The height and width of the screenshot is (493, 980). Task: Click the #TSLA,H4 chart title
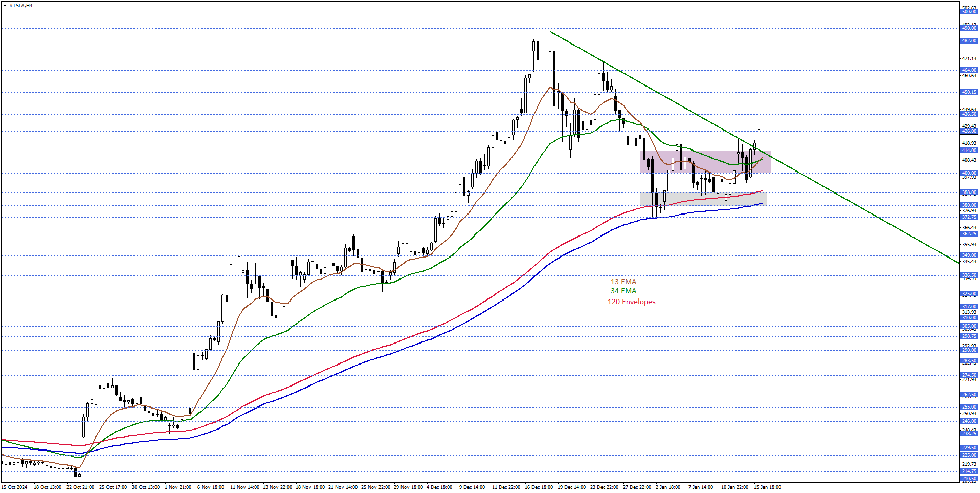21,6
